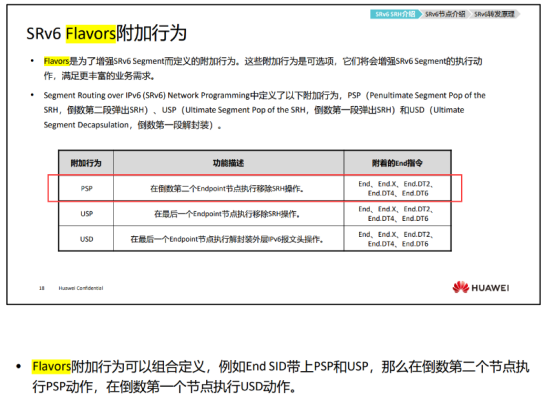Image resolution: width=554 pixels, height=401 pixels.
Task: Click the slide page number 18
Action: (x=42, y=288)
